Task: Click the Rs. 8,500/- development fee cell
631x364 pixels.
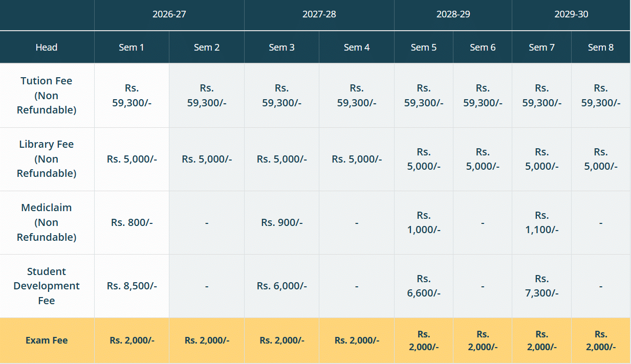Action: point(132,286)
